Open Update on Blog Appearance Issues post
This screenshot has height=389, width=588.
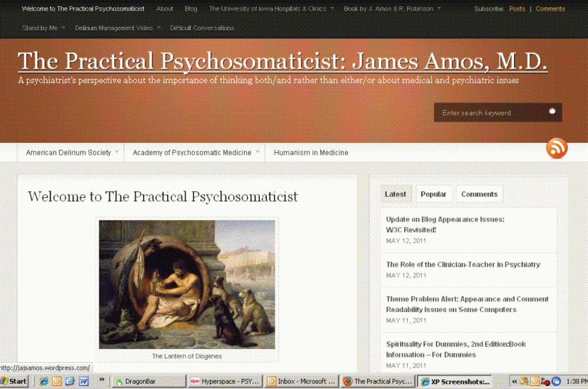coord(445,224)
